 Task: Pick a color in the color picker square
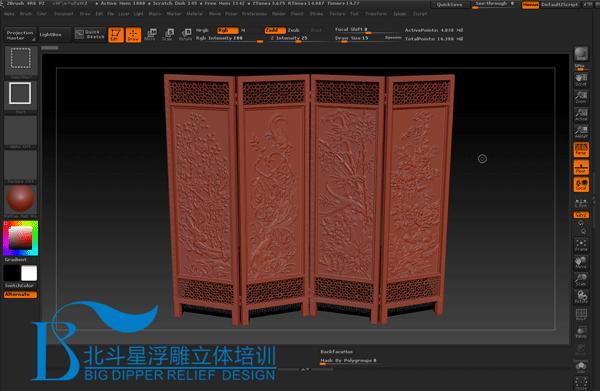point(21,238)
